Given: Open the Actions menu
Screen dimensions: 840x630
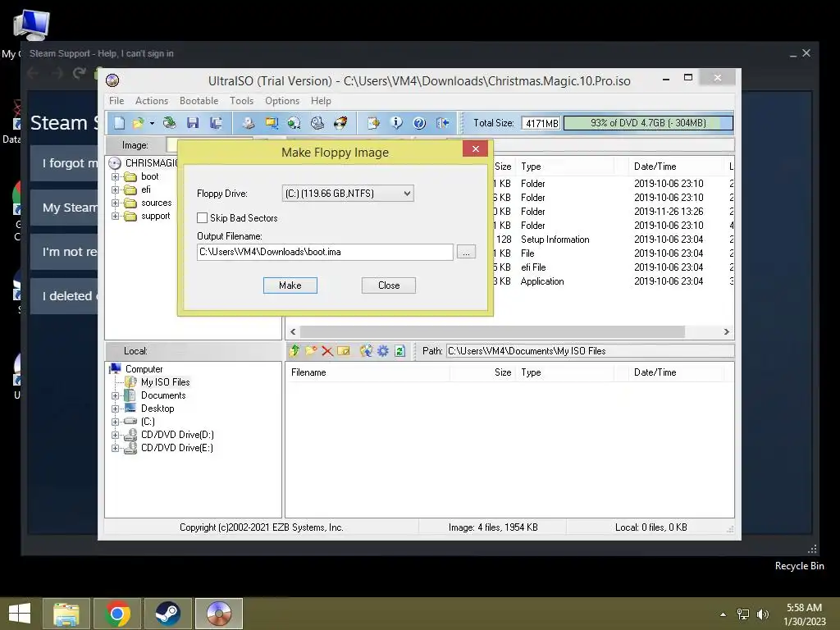Looking at the screenshot, I should [152, 101].
